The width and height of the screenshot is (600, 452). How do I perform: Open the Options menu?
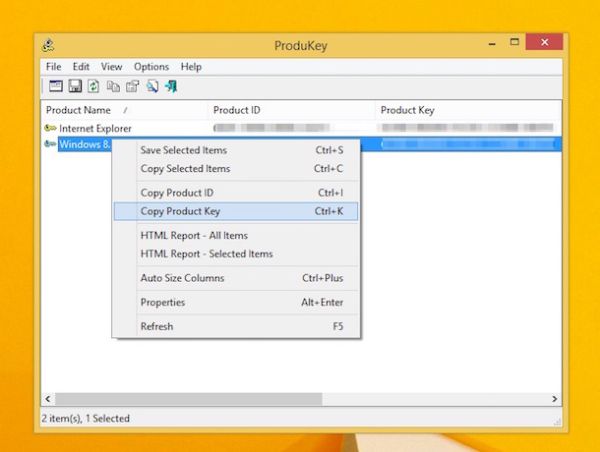(x=151, y=67)
